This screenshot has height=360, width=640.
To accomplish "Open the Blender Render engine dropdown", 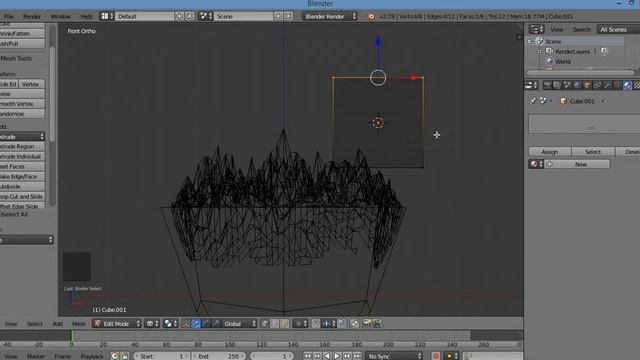I will pos(330,16).
